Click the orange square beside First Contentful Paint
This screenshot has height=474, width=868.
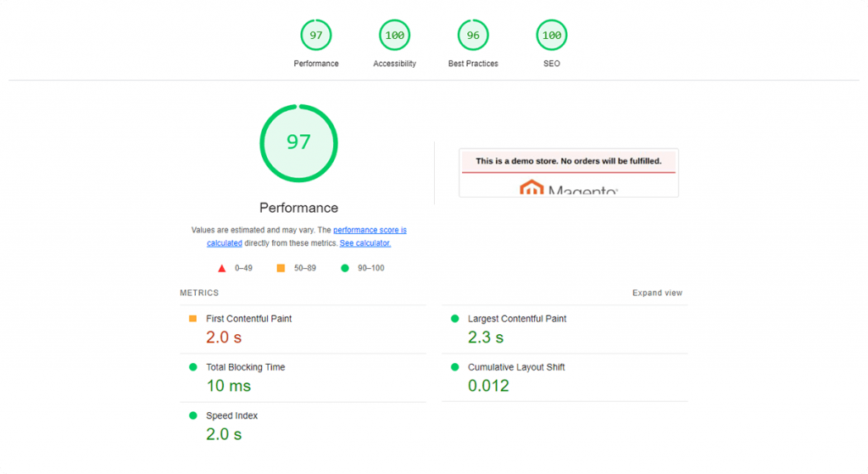coord(192,319)
